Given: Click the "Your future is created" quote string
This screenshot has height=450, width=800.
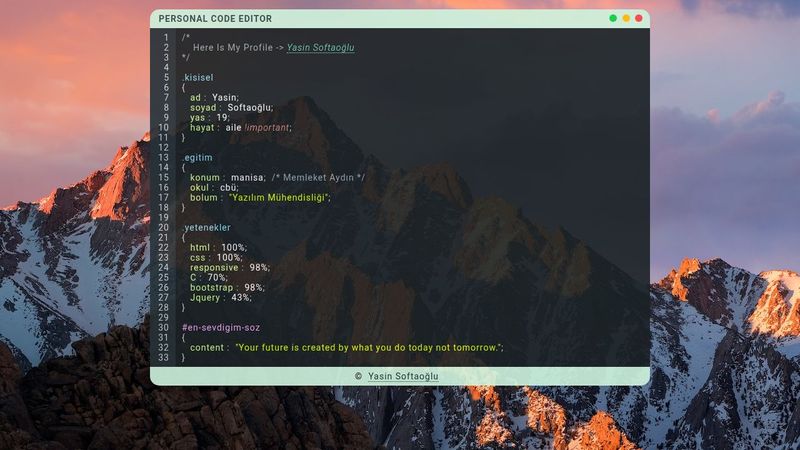Looking at the screenshot, I should [368, 347].
